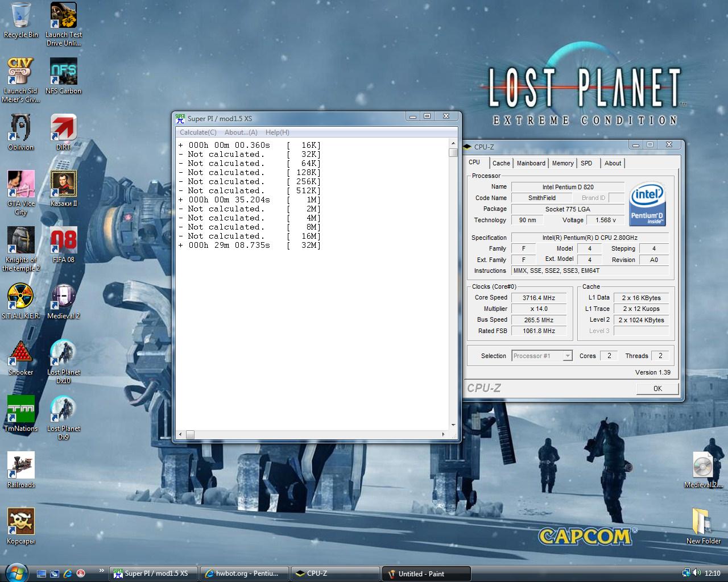Select the Medieval2 disc image desktop icon
The height and width of the screenshot is (582, 728).
pos(704,470)
